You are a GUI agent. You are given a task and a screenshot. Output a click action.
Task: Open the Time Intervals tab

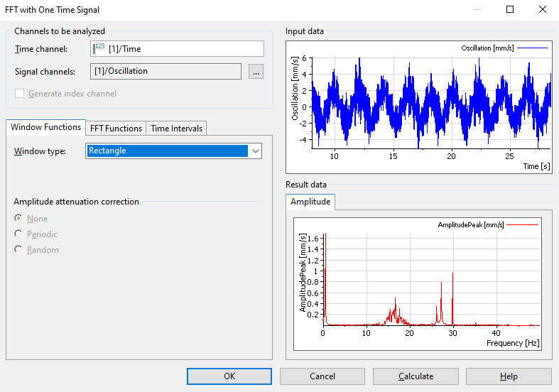[176, 129]
